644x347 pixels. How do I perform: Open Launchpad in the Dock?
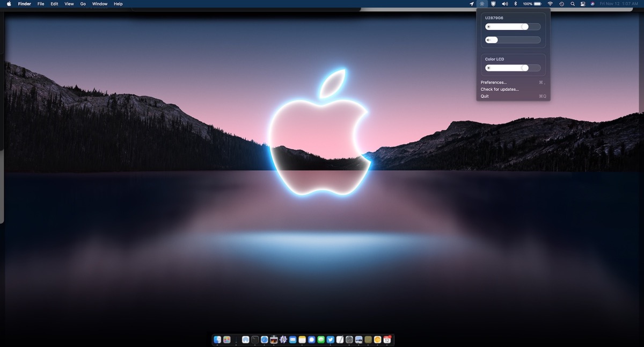tap(227, 339)
